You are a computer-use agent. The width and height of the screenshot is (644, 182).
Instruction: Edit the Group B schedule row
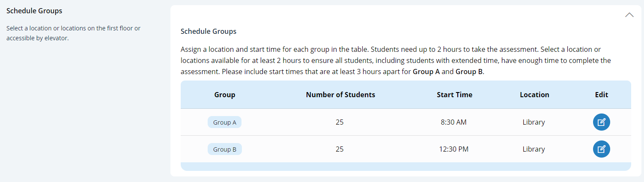[x=601, y=149]
